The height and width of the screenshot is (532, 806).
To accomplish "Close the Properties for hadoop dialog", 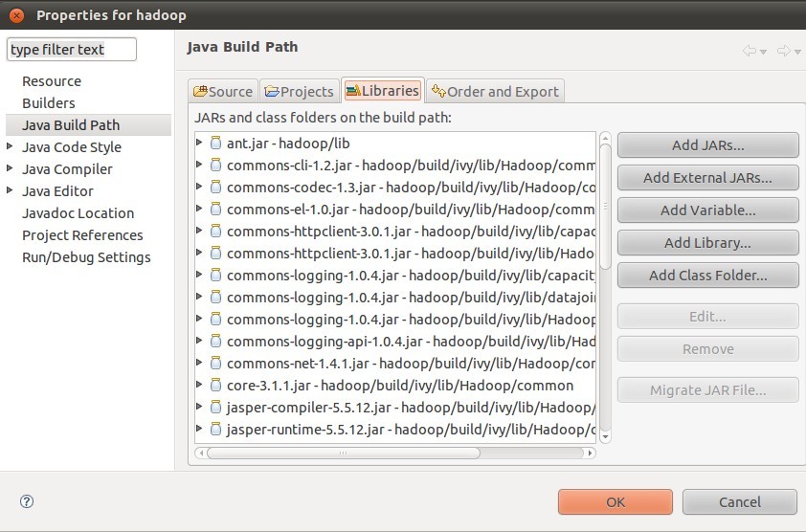I will [x=16, y=15].
